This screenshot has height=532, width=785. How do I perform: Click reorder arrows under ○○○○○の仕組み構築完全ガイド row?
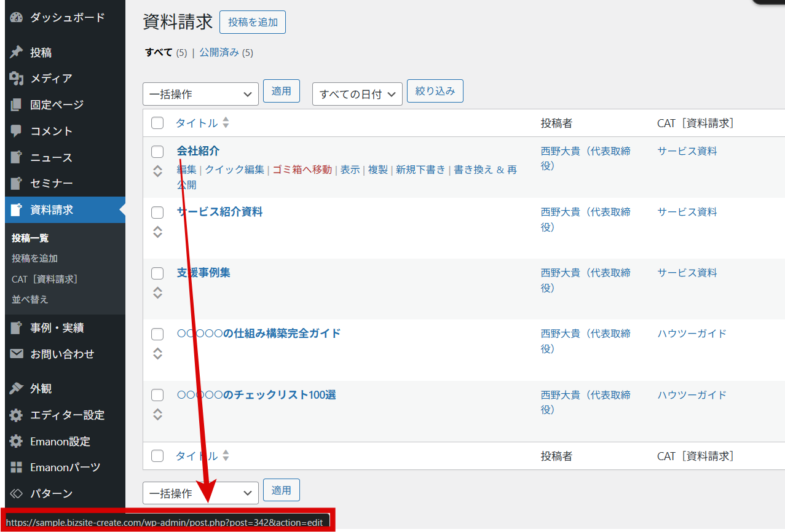pos(158,353)
